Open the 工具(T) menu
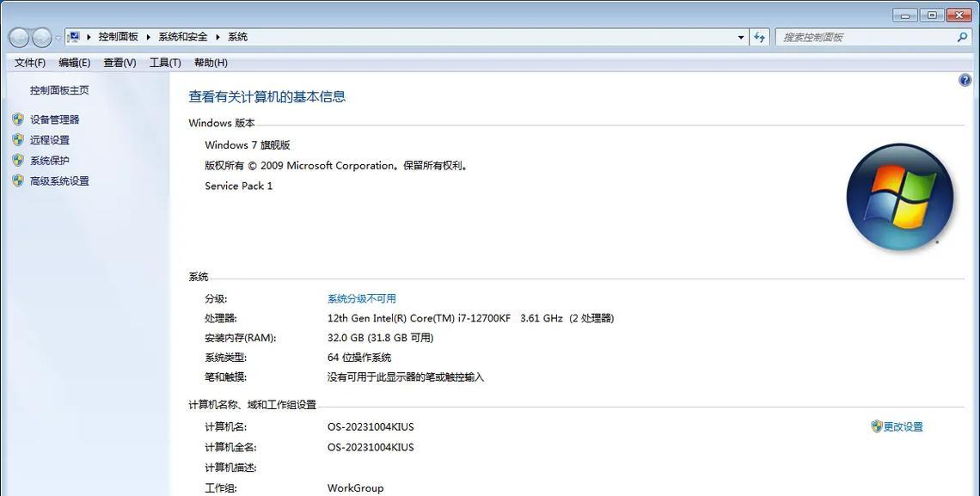Image resolution: width=980 pixels, height=496 pixels. pos(165,63)
